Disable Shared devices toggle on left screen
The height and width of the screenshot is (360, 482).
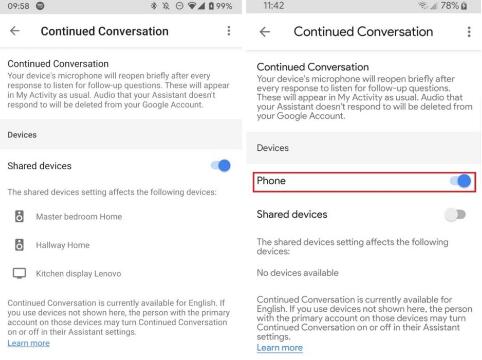[221, 166]
